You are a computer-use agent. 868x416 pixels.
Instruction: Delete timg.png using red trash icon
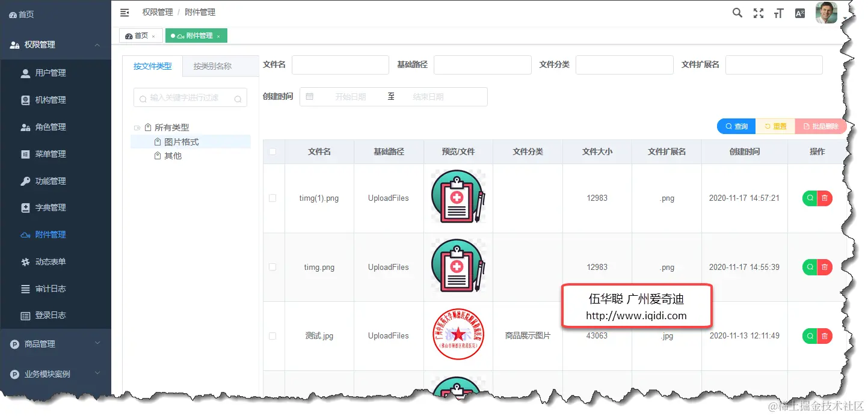825,267
